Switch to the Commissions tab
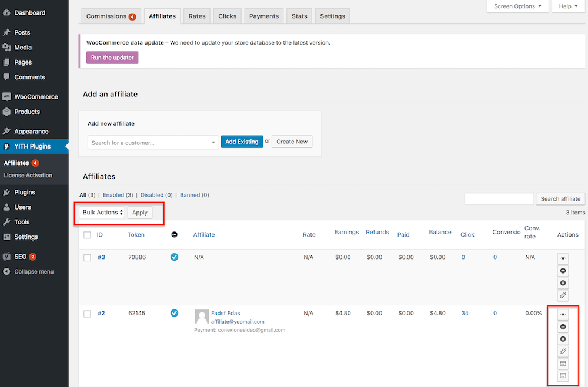The height and width of the screenshot is (387, 588). 111,16
